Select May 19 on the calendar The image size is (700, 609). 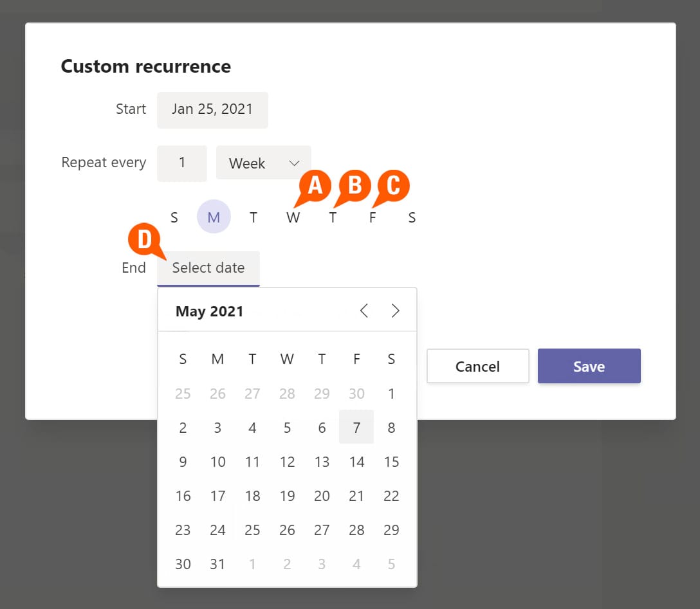287,496
